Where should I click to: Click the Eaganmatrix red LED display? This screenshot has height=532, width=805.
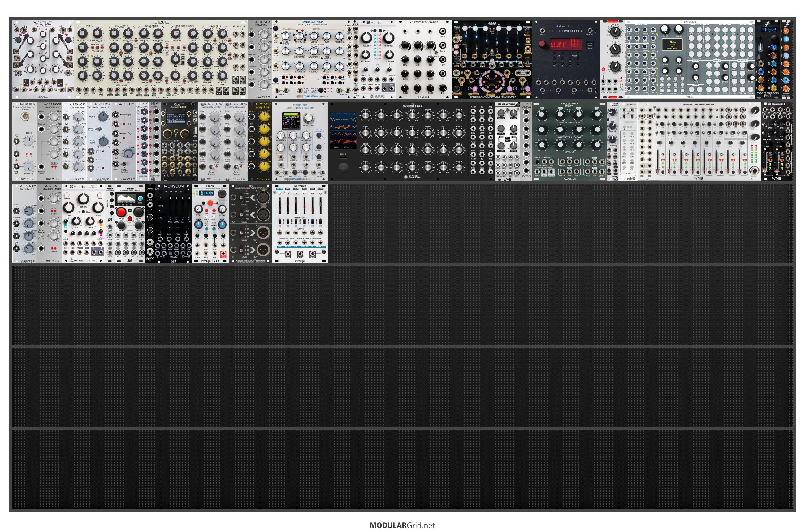point(565,45)
